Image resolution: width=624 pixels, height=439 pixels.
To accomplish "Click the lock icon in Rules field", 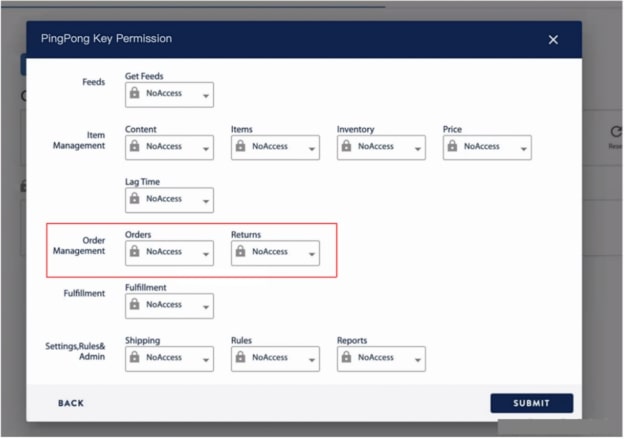I will (240, 357).
